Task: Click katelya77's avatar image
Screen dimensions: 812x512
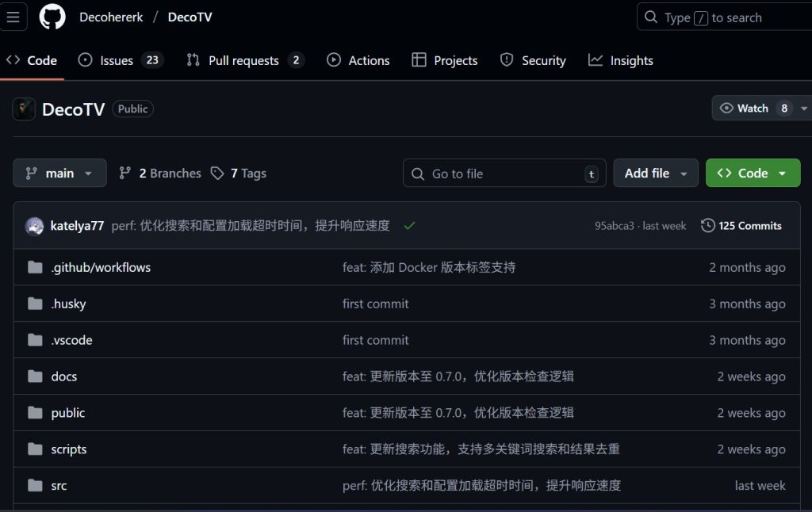Action: pos(35,226)
